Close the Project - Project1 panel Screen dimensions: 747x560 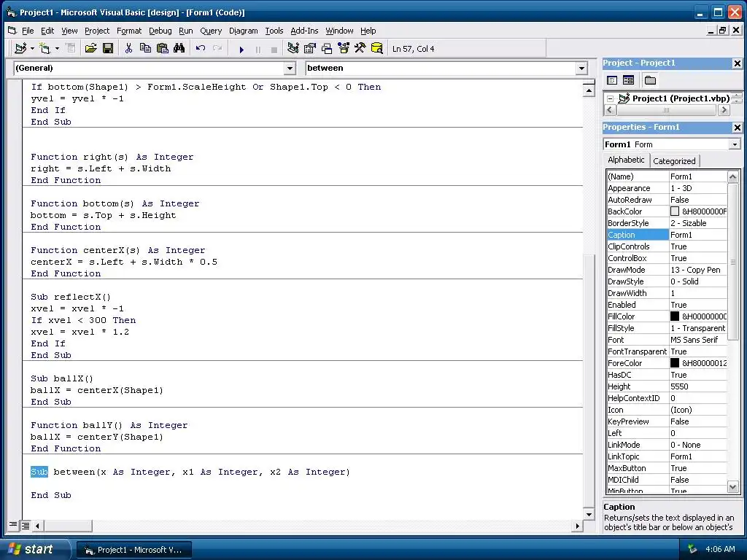tap(737, 63)
